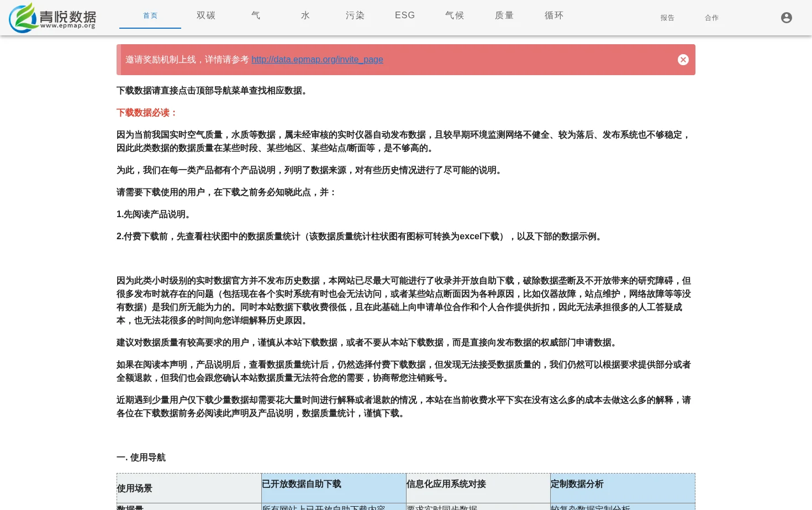
Task: Click the 定制数据分析 column header
Action: tap(623, 488)
